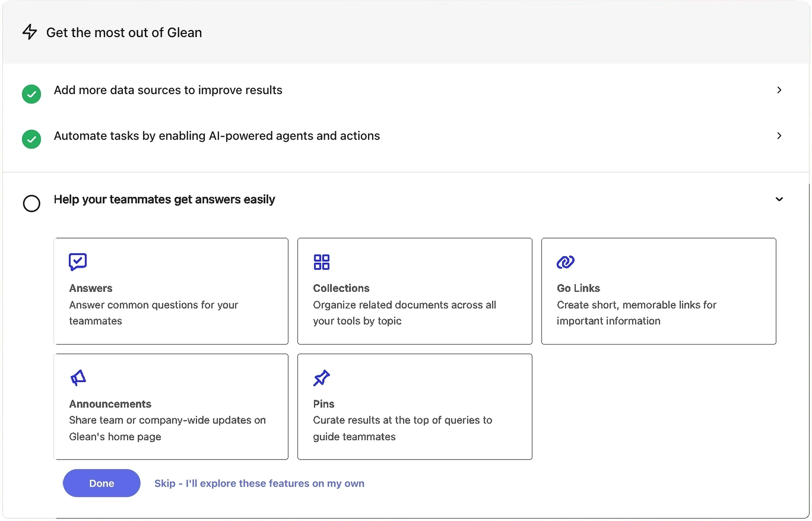Expand the Automate tasks section chevron
812x521 pixels.
tap(779, 136)
